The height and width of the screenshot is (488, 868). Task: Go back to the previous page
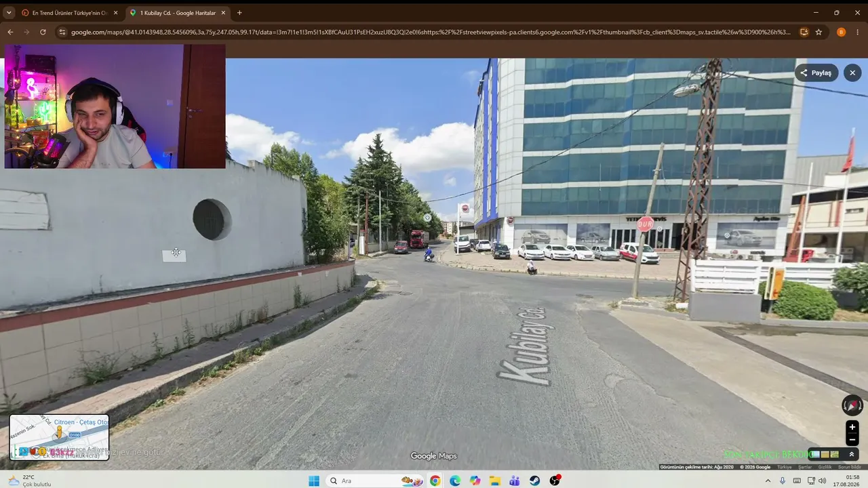pyautogui.click(x=10, y=32)
